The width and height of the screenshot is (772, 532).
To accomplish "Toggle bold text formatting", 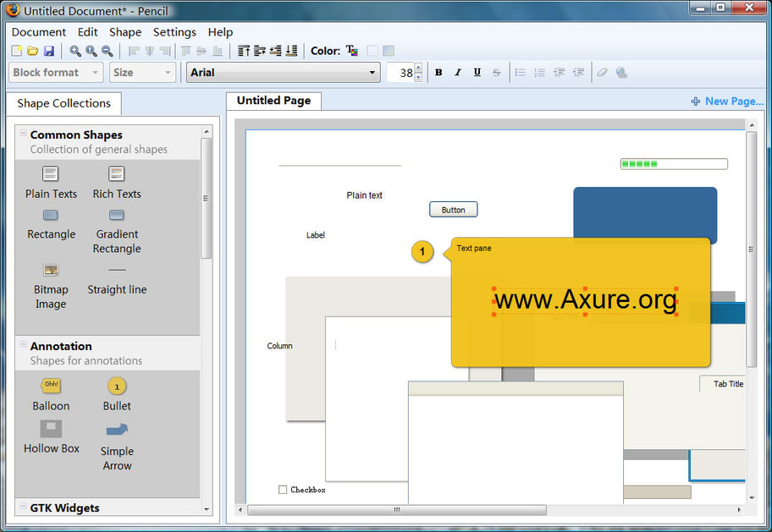I will click(x=438, y=73).
